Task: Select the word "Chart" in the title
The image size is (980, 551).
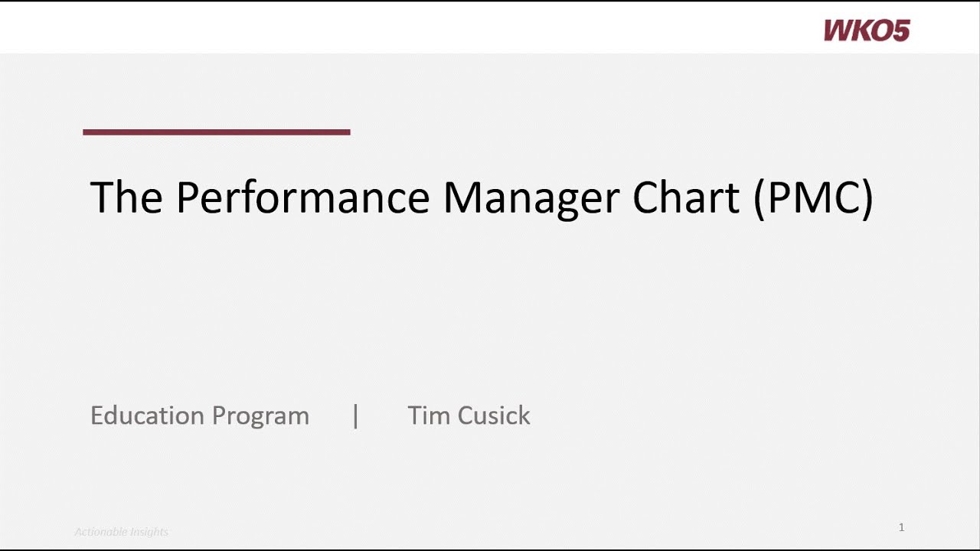Action: (x=686, y=197)
